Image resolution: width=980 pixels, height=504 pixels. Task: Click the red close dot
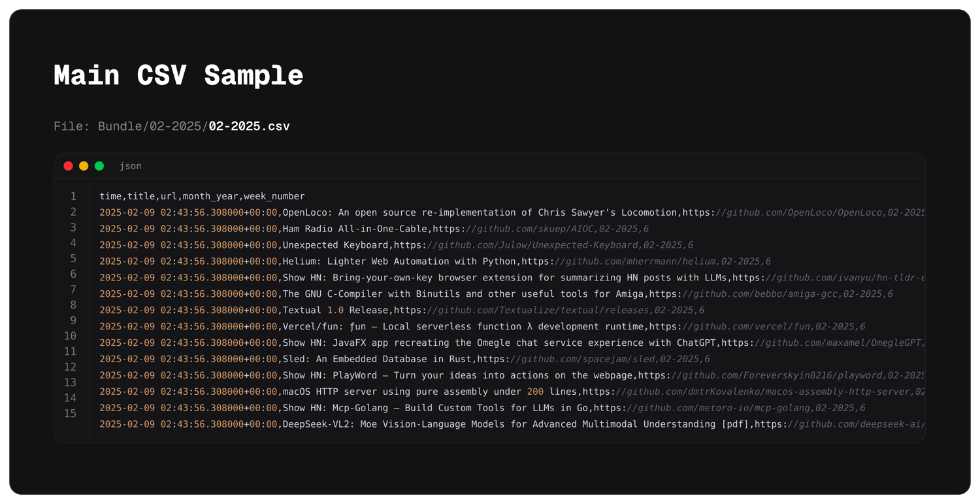[x=68, y=166]
